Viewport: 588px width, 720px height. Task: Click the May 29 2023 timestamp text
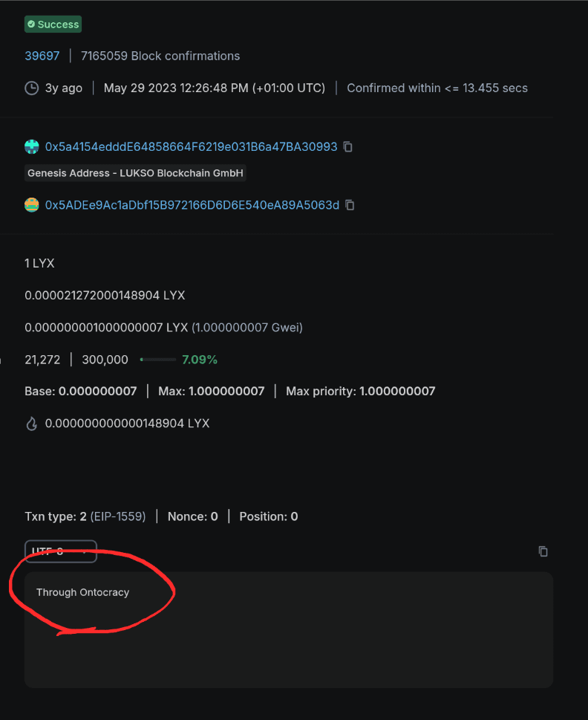point(214,88)
